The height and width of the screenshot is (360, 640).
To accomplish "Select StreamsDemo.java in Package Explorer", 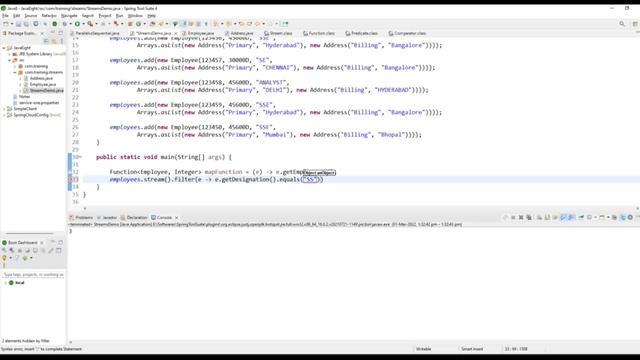I will pos(47,90).
